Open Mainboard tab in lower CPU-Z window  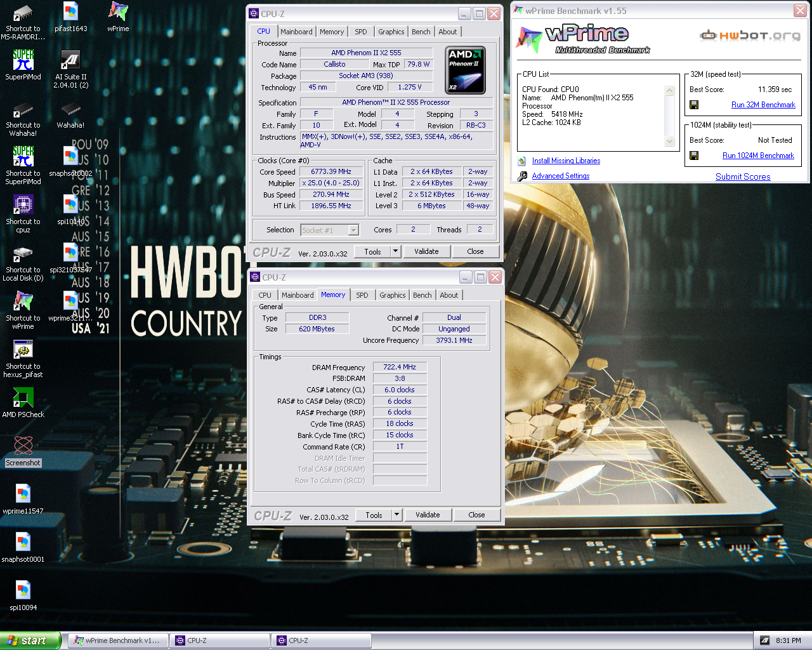pyautogui.click(x=298, y=295)
